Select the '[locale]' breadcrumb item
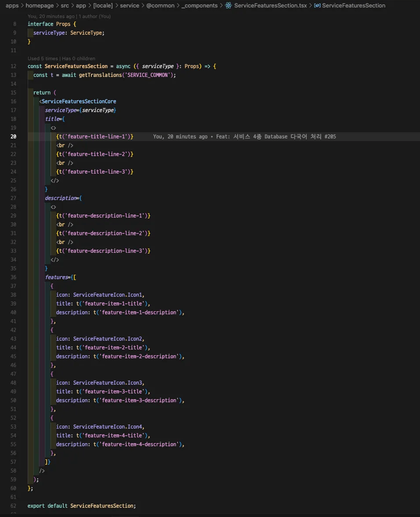The height and width of the screenshot is (517, 420). 103,6
